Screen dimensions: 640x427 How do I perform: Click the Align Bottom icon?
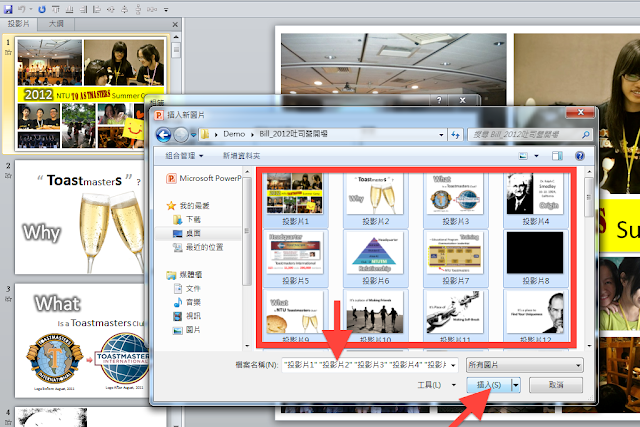point(69,9)
